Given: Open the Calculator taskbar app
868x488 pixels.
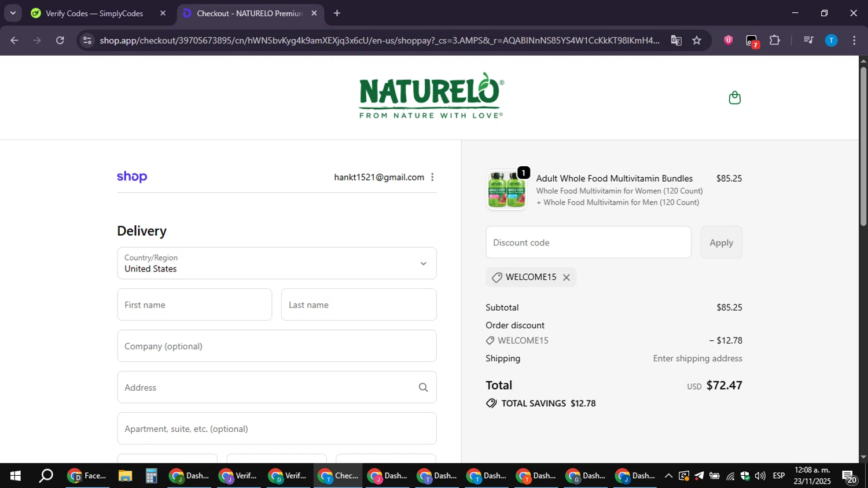Looking at the screenshot, I should pyautogui.click(x=151, y=476).
